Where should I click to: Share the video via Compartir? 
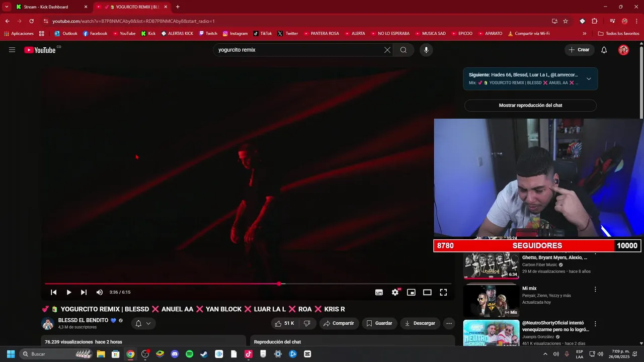339,323
